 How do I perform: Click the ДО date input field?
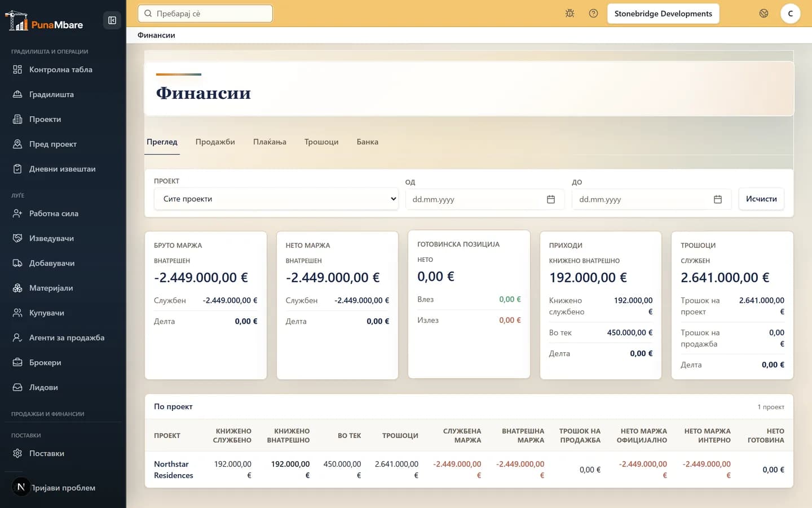[651, 199]
